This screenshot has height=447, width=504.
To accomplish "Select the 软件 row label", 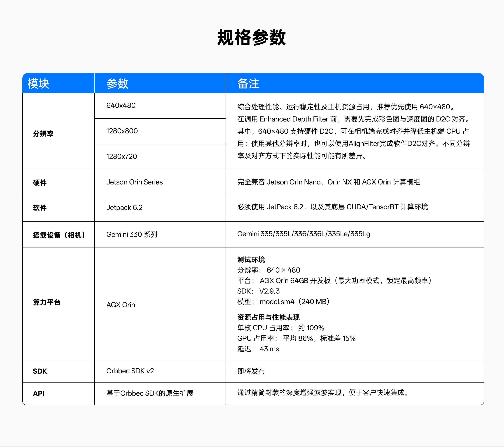I will click(x=40, y=208).
